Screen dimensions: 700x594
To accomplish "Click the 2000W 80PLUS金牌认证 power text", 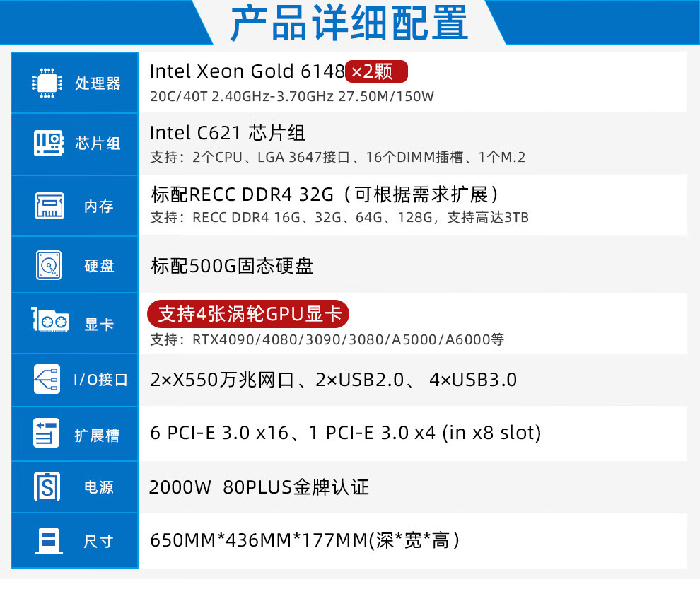I will [x=259, y=487].
